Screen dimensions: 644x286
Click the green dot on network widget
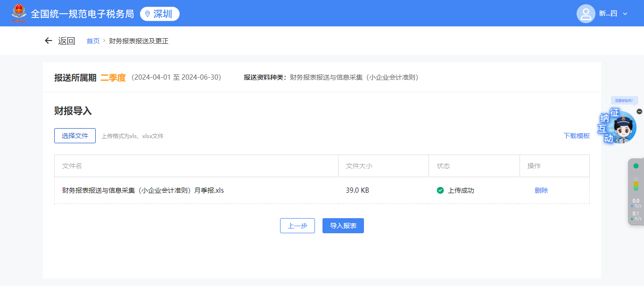[636, 166]
